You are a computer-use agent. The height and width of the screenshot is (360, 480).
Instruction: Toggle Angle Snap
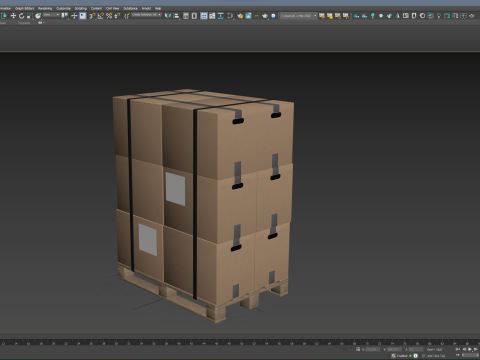coord(101,16)
